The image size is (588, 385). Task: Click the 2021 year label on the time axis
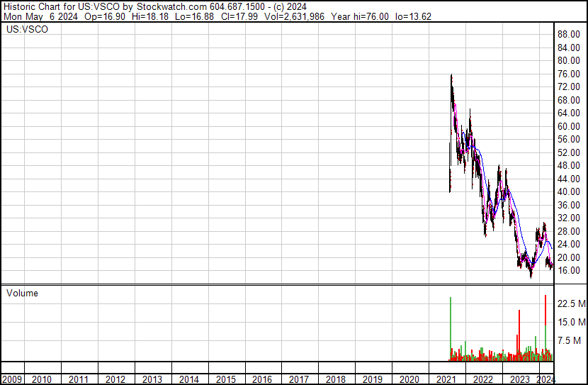point(446,379)
